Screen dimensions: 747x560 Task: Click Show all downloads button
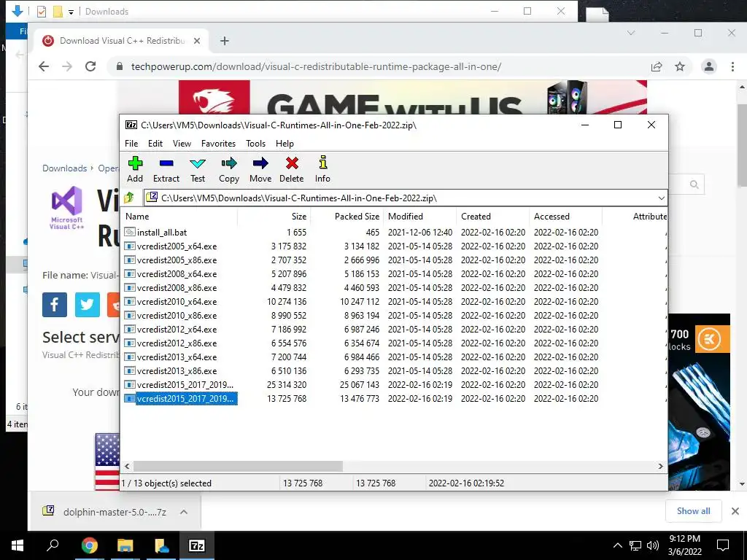[x=693, y=511]
